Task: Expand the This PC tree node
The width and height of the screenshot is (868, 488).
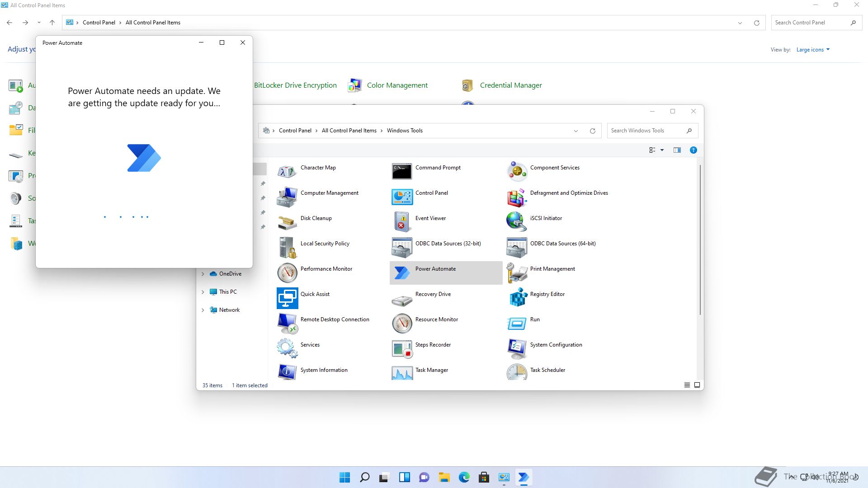Action: coord(203,292)
